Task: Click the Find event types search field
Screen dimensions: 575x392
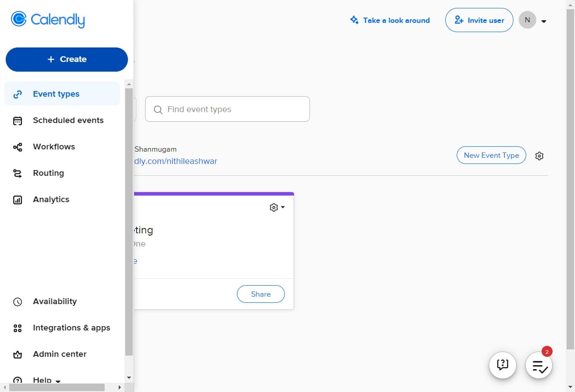Action: point(227,109)
